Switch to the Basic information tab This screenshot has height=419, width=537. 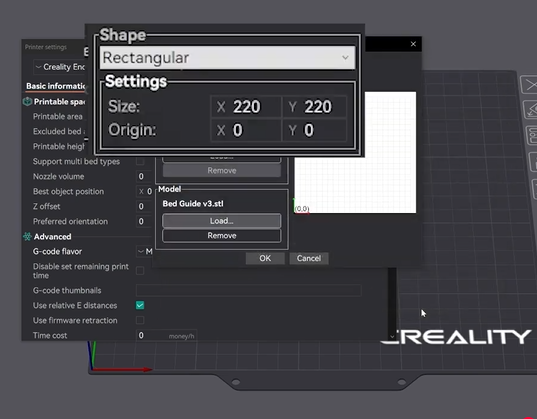click(x=56, y=86)
